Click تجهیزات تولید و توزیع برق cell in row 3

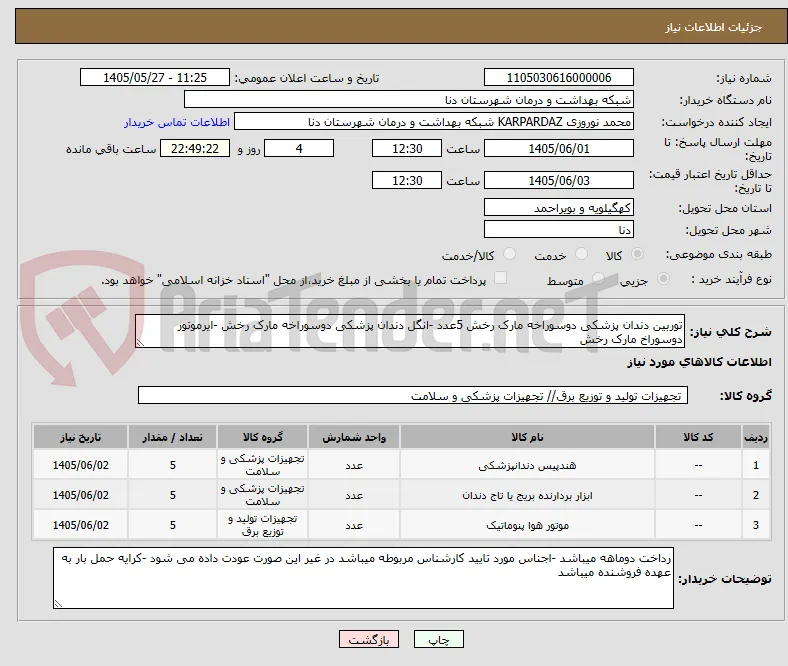262,525
